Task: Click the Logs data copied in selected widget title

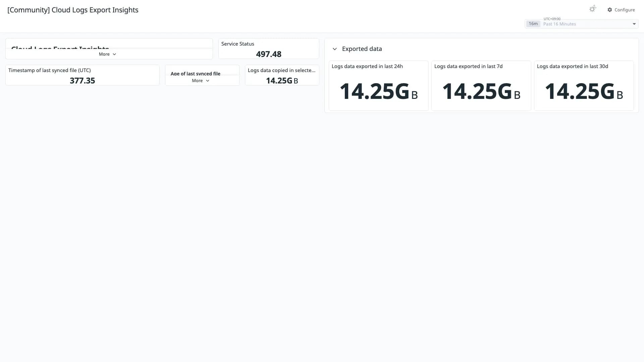Action: (x=281, y=70)
